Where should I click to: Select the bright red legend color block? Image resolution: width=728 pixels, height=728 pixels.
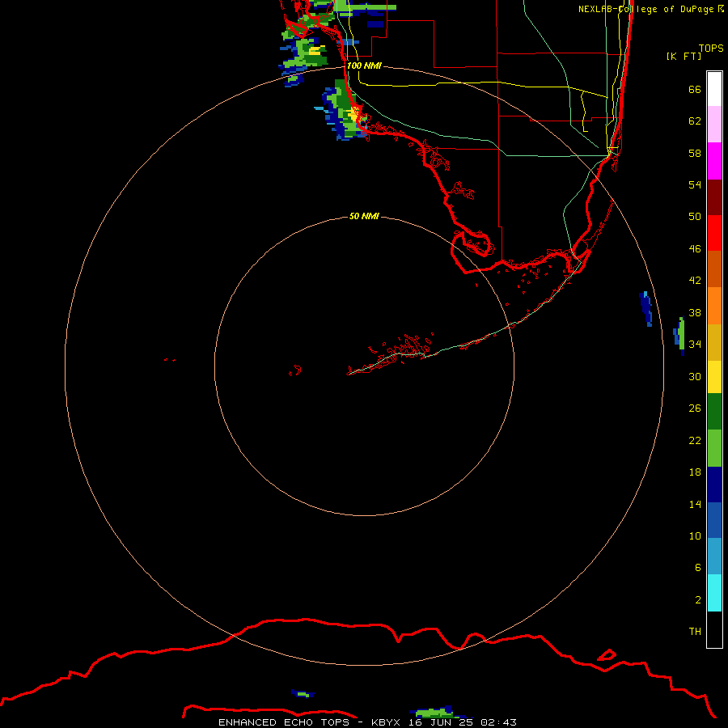[714, 233]
